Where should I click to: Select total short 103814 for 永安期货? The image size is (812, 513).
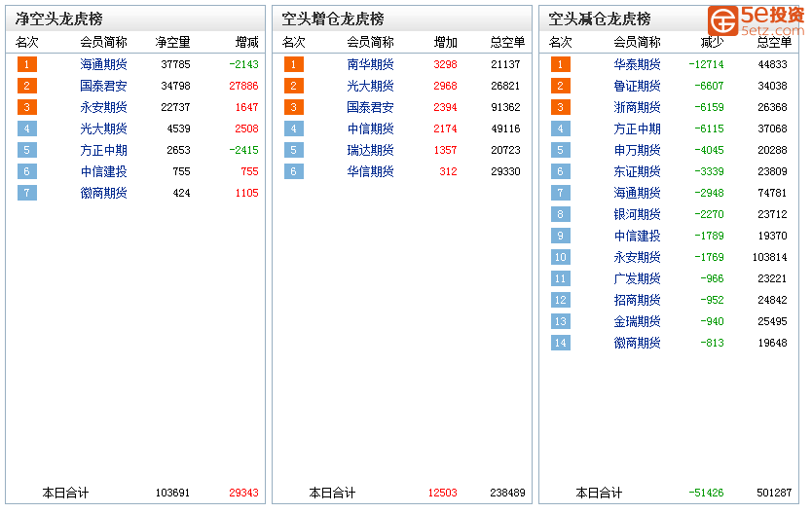pyautogui.click(x=769, y=257)
